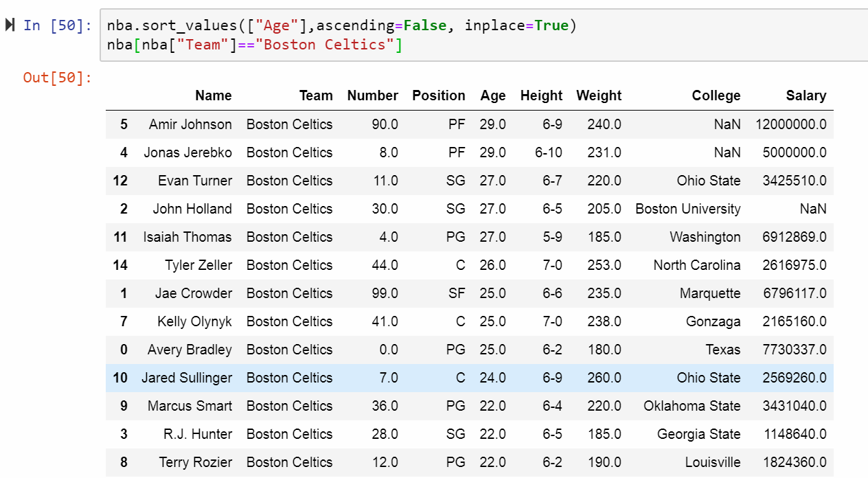
Task: Click salary value 7730337.0
Action: 795,350
